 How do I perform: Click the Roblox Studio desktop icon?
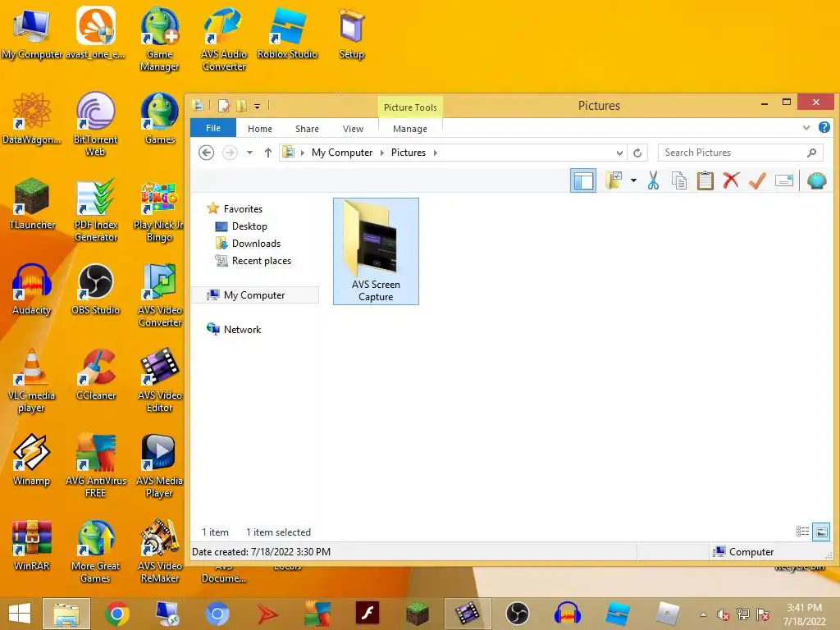pyautogui.click(x=287, y=33)
